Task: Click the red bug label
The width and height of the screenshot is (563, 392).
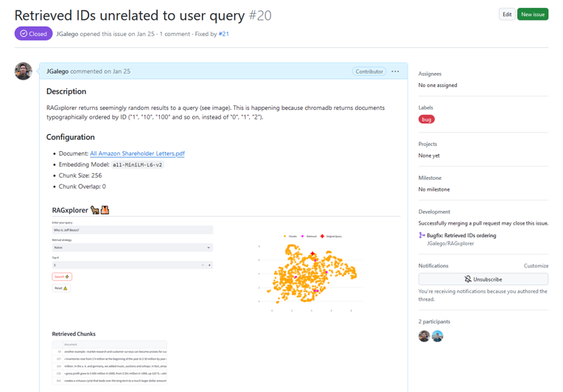Action: pos(426,119)
